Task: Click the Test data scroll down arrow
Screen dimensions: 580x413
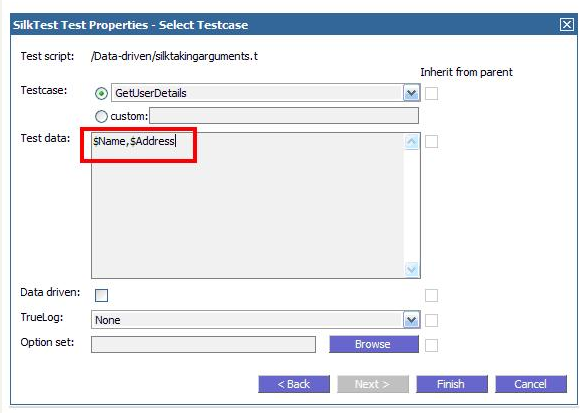Action: (412, 270)
